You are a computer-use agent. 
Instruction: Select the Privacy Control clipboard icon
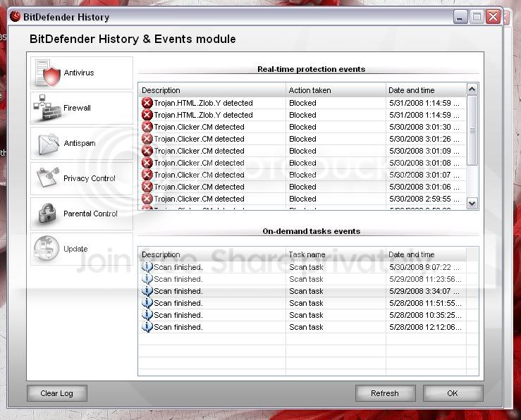pyautogui.click(x=48, y=178)
